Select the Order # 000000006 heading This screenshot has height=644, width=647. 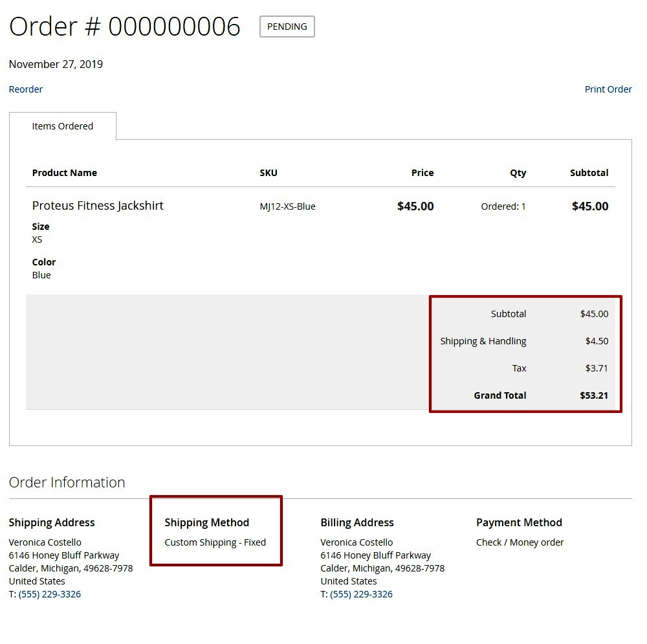coord(125,27)
